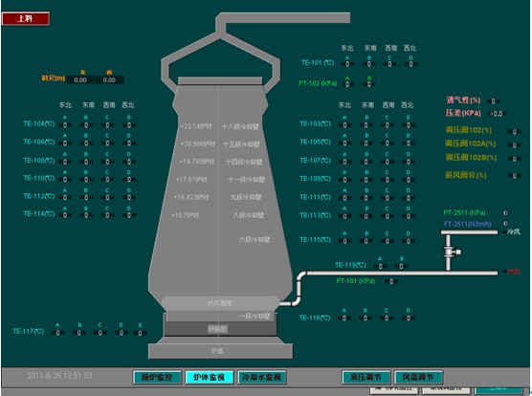This screenshot has width=532, height=396.
Task: Click the PT-101 (KPa) value readout
Action: [391, 281]
